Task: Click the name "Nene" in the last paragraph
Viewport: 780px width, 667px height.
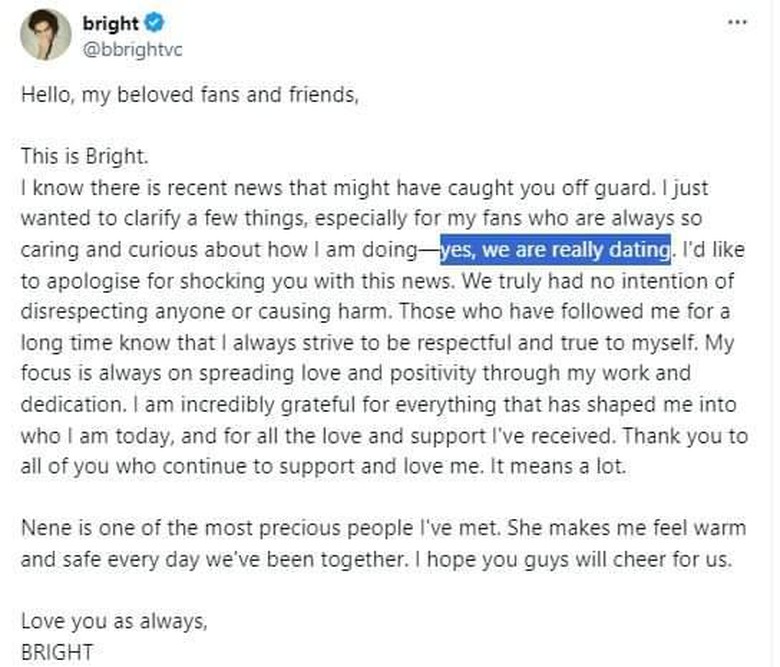Action: pos(45,529)
